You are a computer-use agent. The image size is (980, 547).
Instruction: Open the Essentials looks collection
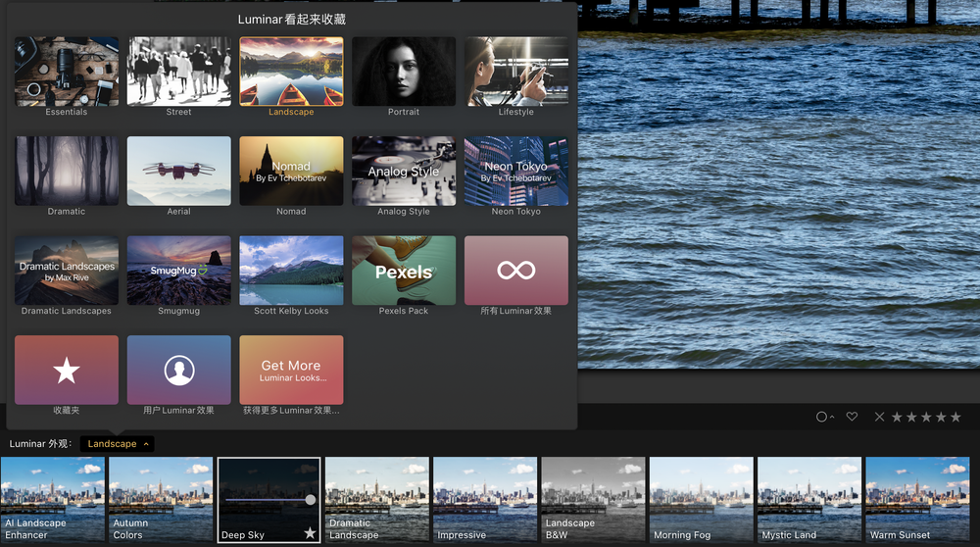pyautogui.click(x=67, y=72)
